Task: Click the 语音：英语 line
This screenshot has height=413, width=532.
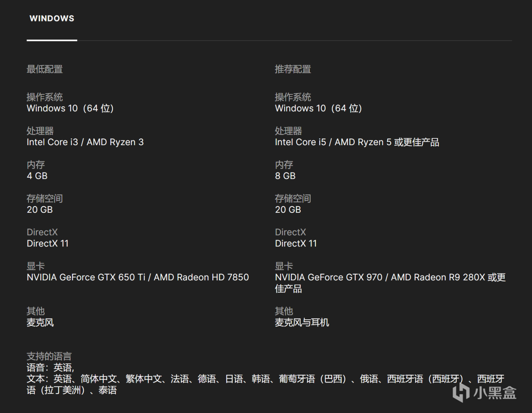Action: tap(50, 368)
